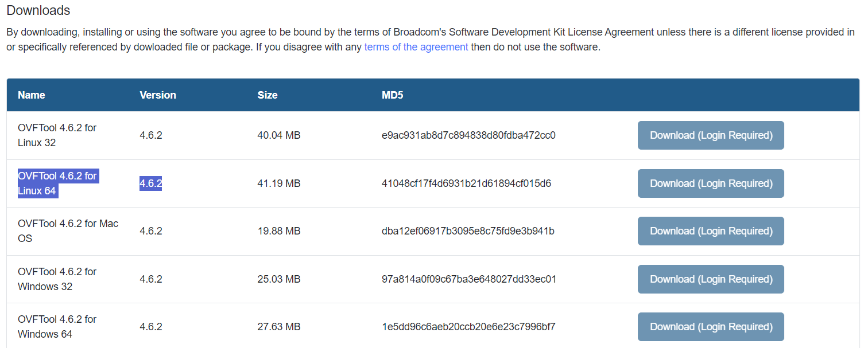Download OVFTool 4.6.2 for Linux 32
This screenshot has width=868, height=348.
pos(711,135)
